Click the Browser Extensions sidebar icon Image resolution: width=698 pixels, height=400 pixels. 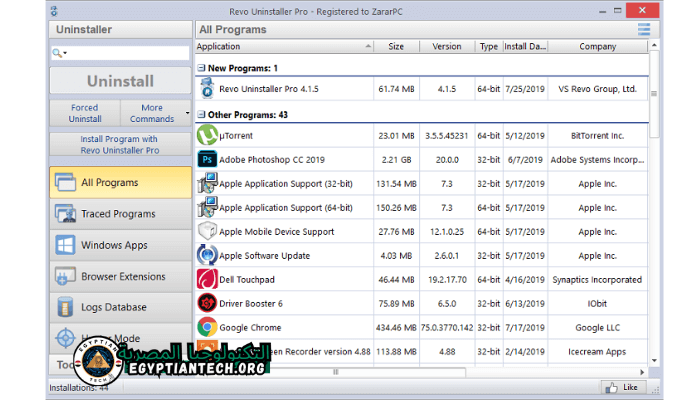[65, 276]
